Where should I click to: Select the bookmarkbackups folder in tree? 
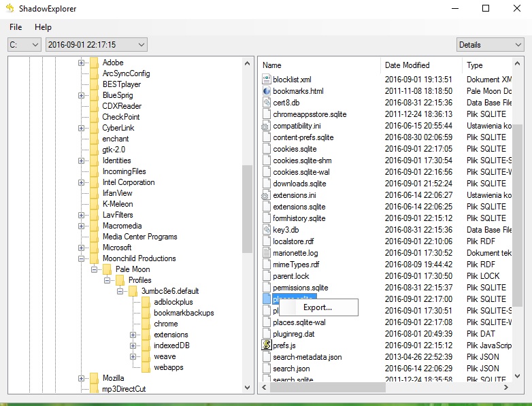(184, 313)
